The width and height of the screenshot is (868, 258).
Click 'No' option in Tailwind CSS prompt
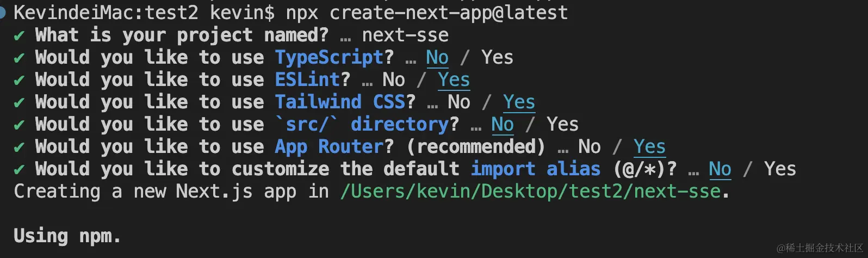click(x=459, y=102)
